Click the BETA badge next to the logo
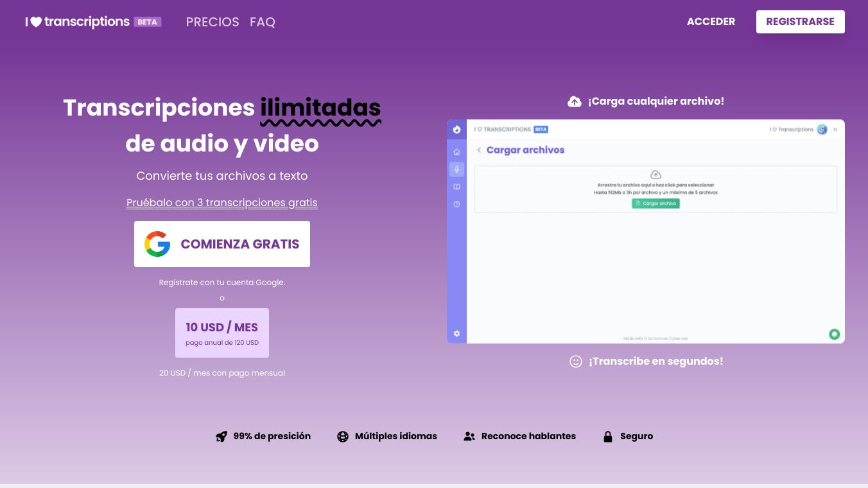 coord(148,22)
